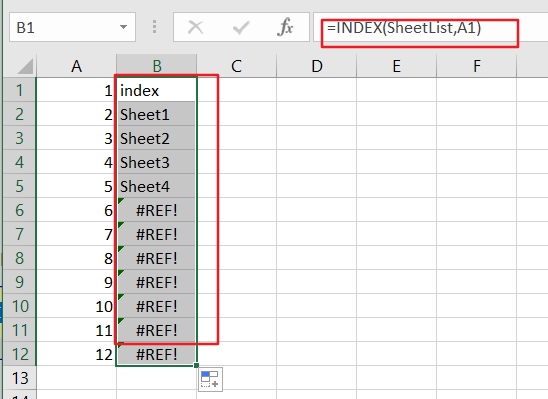The width and height of the screenshot is (548, 399).
Task: Select row 13 header
Action: 19,378
